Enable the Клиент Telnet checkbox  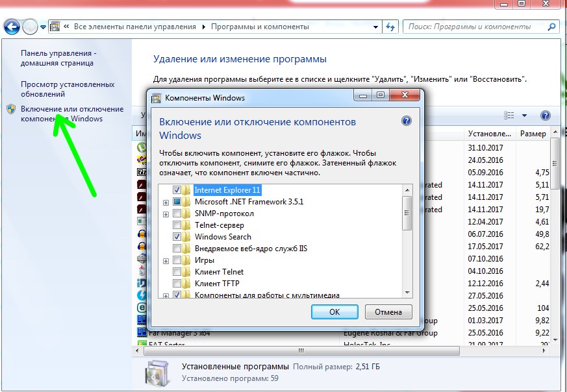point(177,272)
